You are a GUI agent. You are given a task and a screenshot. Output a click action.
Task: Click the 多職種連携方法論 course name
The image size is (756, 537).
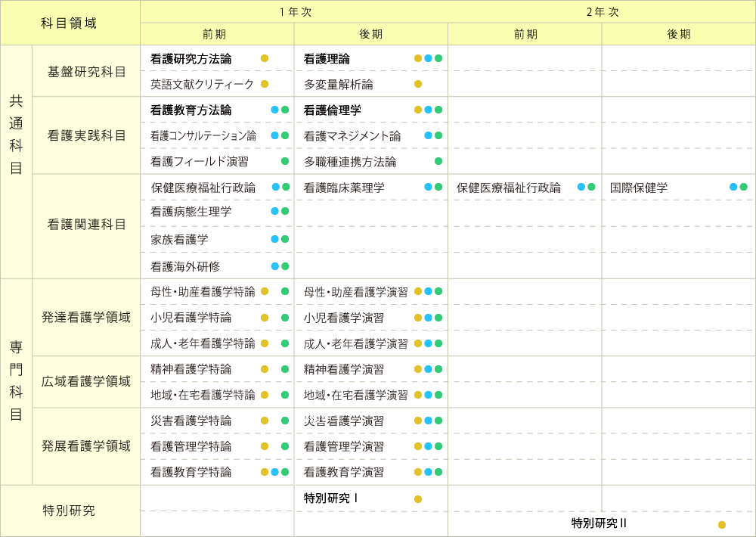[350, 162]
